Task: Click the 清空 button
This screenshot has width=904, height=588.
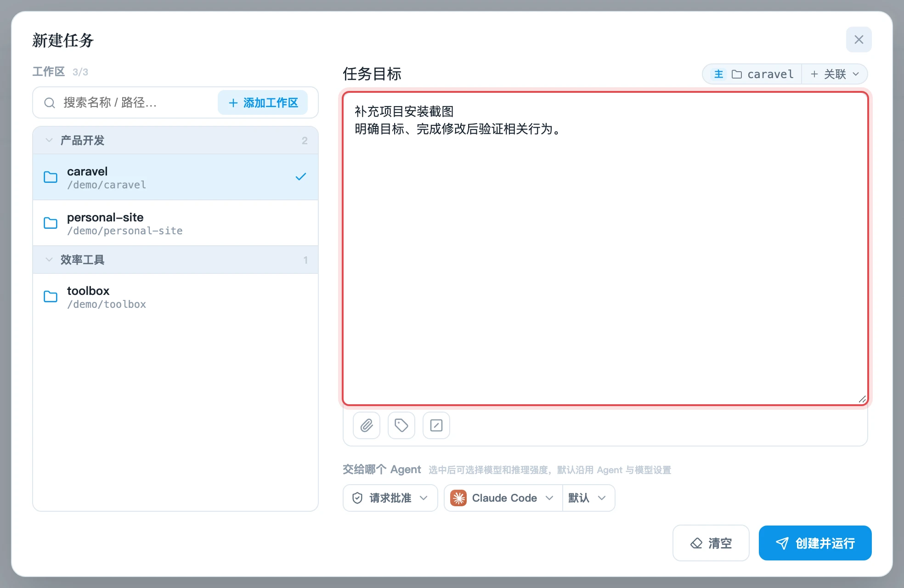Action: 711,543
